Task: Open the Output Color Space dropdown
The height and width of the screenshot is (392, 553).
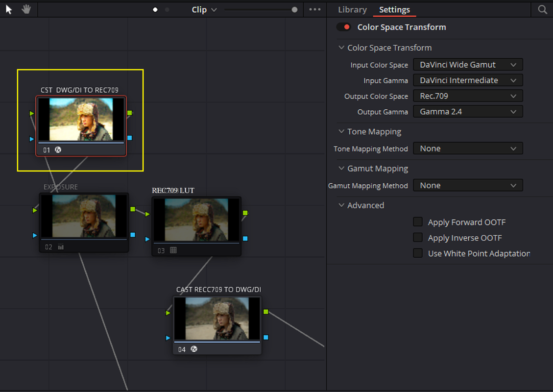Action: tap(468, 96)
